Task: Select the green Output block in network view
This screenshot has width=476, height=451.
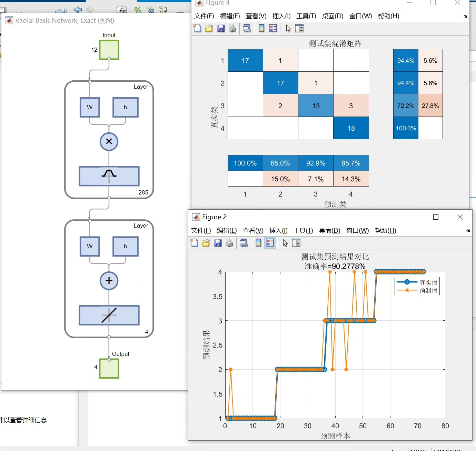Action: [x=109, y=369]
